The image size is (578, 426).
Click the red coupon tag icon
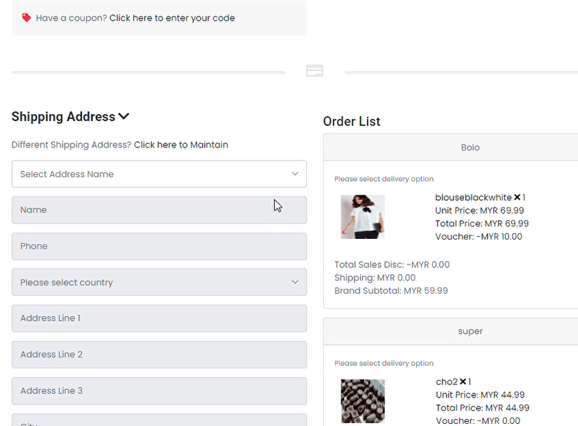point(26,18)
